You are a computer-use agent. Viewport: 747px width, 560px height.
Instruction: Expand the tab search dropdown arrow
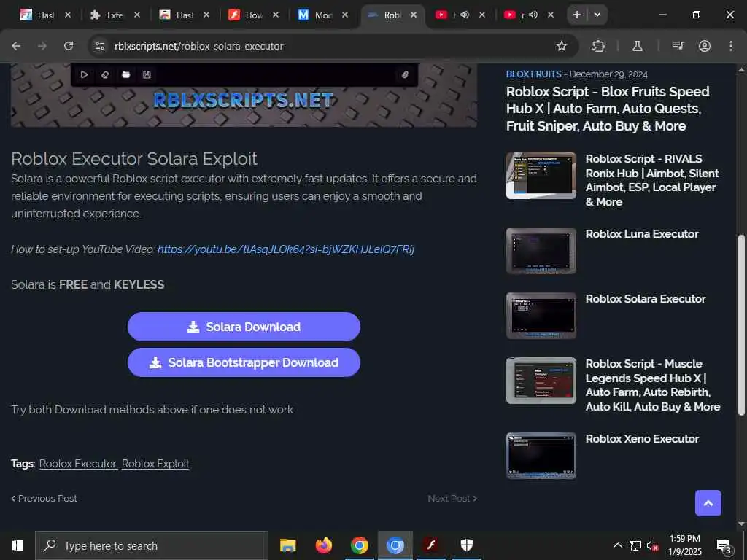(x=597, y=15)
